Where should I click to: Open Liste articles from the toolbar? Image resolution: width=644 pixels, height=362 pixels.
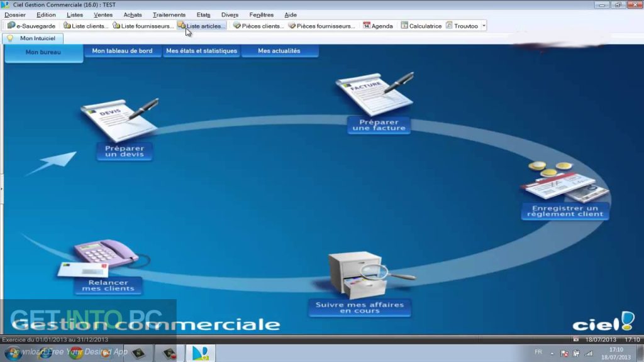202,26
